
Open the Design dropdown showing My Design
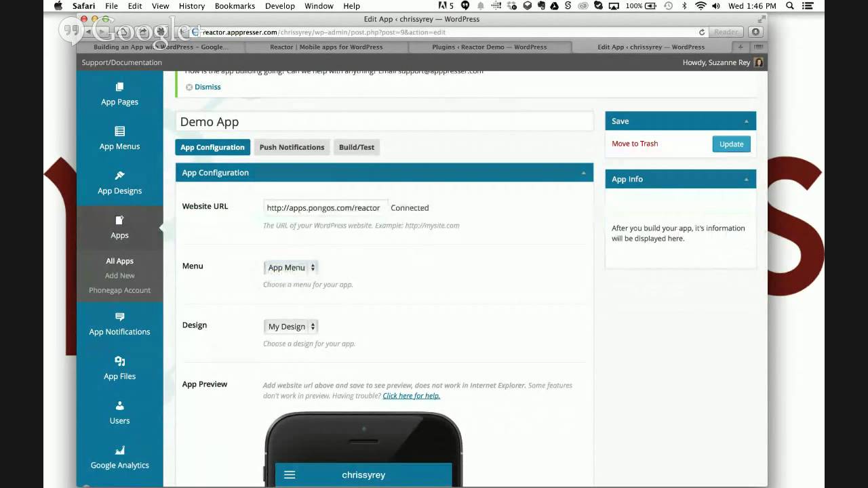pyautogui.click(x=291, y=327)
